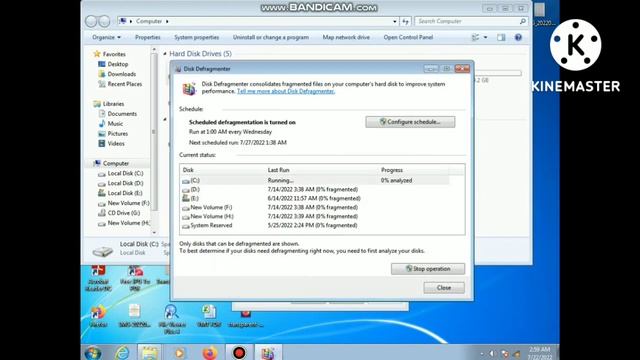Select the (D:) disk row in defragmenter
Image resolution: width=640 pixels, height=360 pixels.
tap(315, 189)
